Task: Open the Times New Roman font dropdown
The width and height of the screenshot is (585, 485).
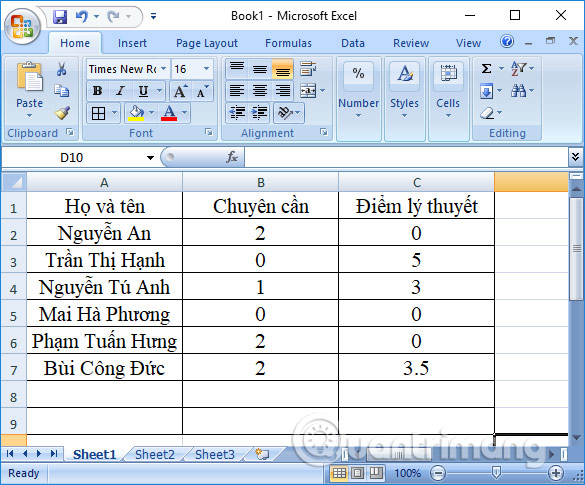Action: click(x=163, y=69)
